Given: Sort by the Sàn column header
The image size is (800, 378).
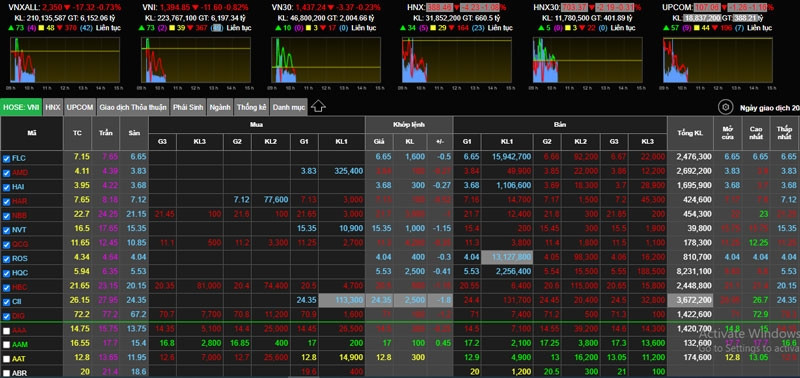Looking at the screenshot, I should [x=134, y=133].
